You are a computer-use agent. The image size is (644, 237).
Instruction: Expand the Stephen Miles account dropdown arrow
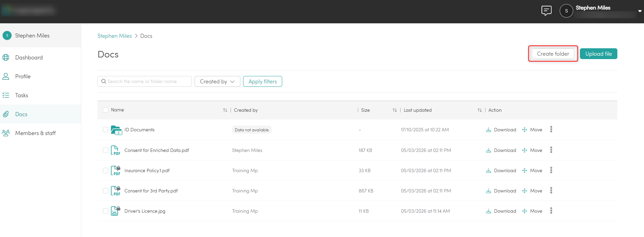point(640,11)
